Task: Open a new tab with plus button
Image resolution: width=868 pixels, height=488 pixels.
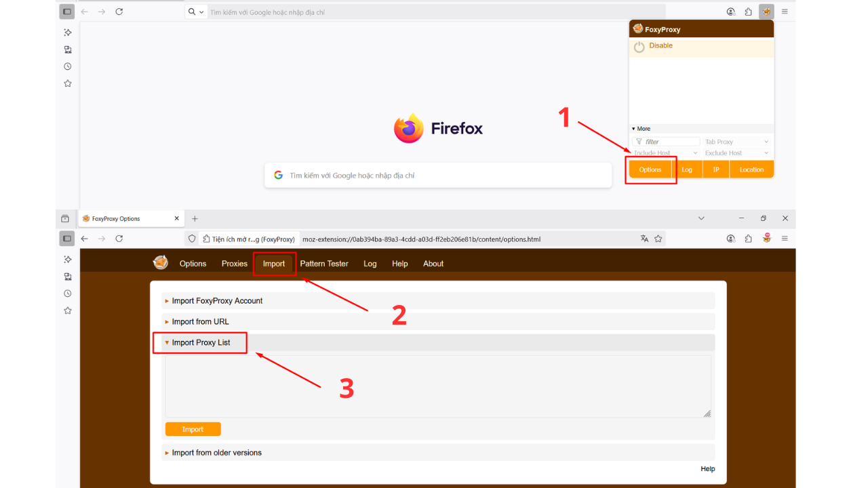Action: coord(195,218)
